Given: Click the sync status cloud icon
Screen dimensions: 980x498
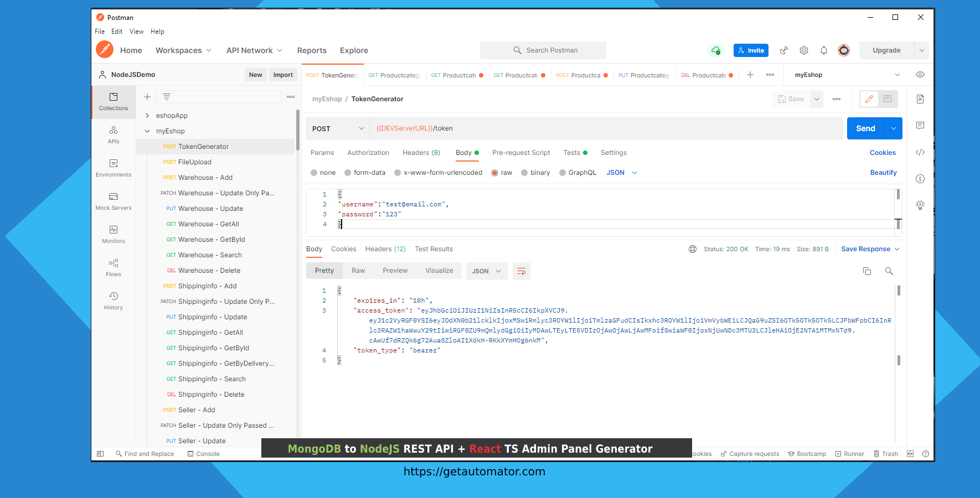Looking at the screenshot, I should (x=716, y=50).
